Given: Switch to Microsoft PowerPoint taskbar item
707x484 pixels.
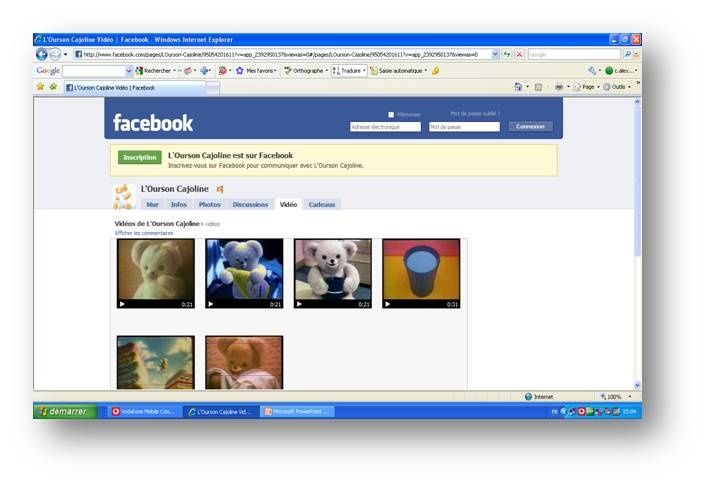Looking at the screenshot, I should (x=298, y=411).
